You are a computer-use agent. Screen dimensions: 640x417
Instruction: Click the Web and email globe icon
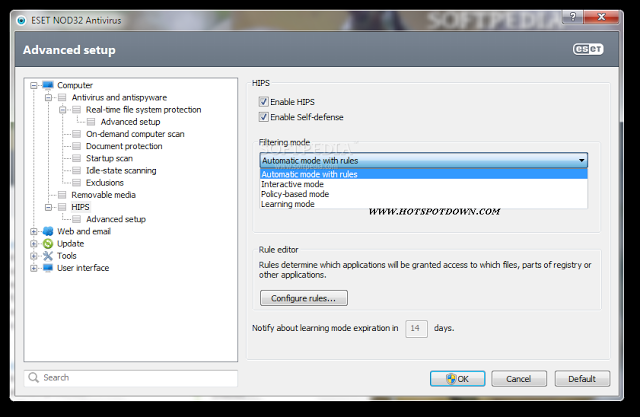pyautogui.click(x=48, y=231)
